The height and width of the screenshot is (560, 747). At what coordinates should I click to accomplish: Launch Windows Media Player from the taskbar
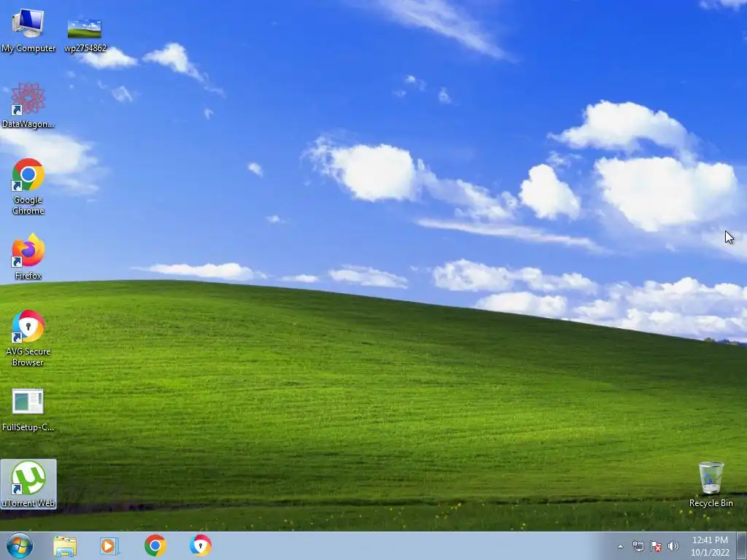(109, 546)
